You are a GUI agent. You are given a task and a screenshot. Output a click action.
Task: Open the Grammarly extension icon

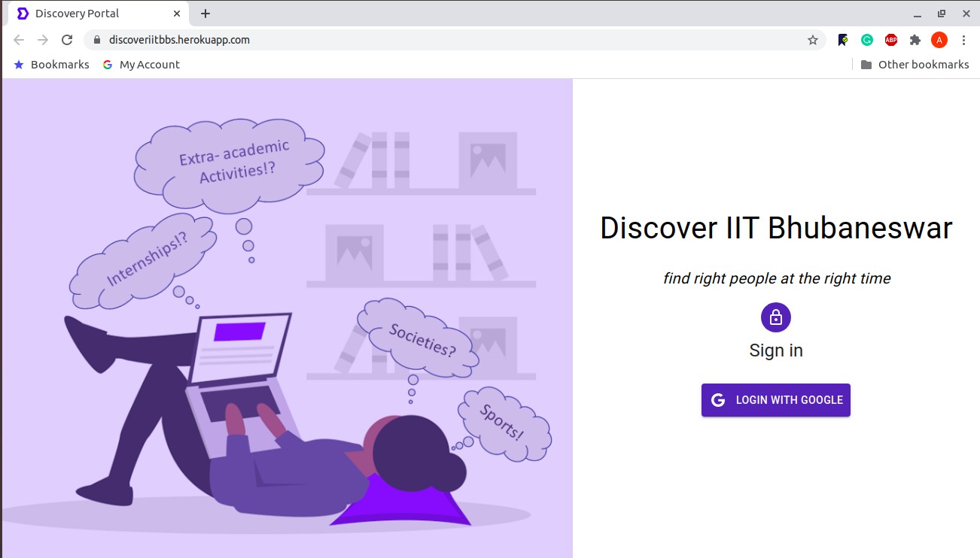click(x=867, y=40)
